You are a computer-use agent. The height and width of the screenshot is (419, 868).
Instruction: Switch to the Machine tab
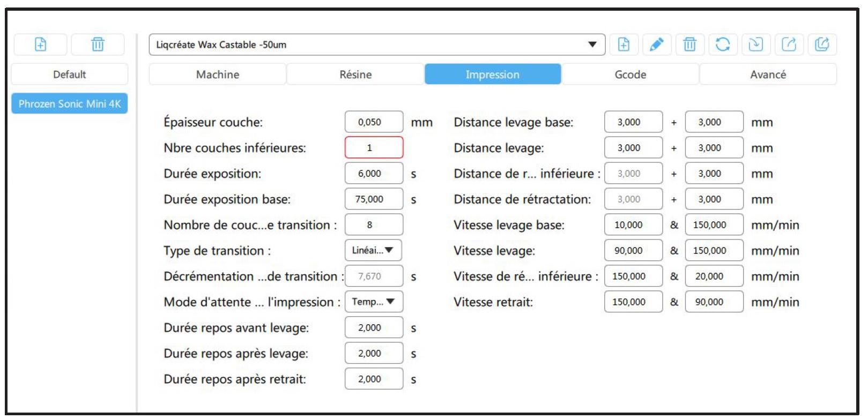click(x=218, y=74)
